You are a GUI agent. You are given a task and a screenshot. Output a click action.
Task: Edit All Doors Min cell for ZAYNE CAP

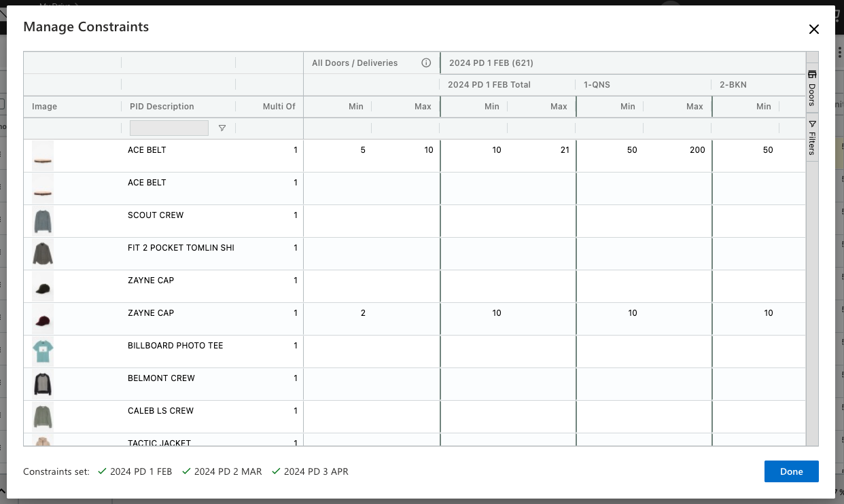point(338,313)
